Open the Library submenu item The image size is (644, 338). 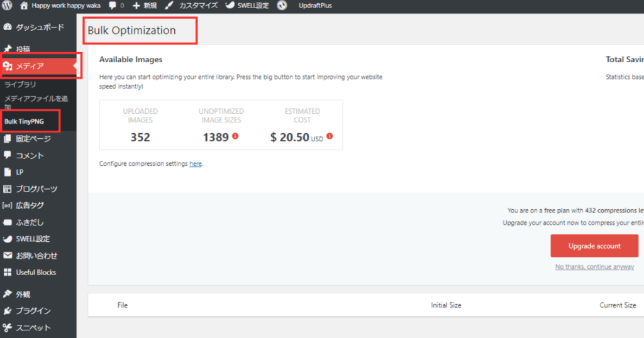coord(20,84)
